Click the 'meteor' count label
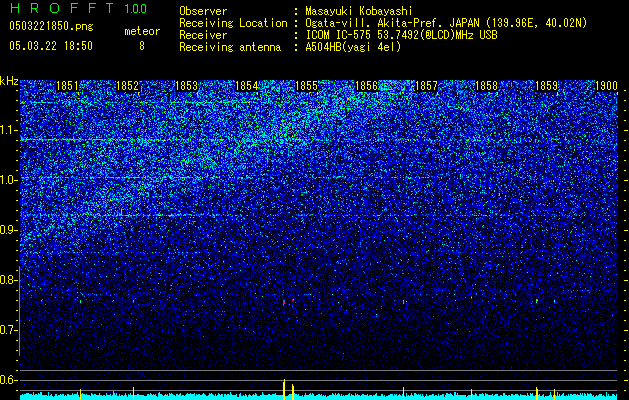Screen dimensions: 629x400 142,31
